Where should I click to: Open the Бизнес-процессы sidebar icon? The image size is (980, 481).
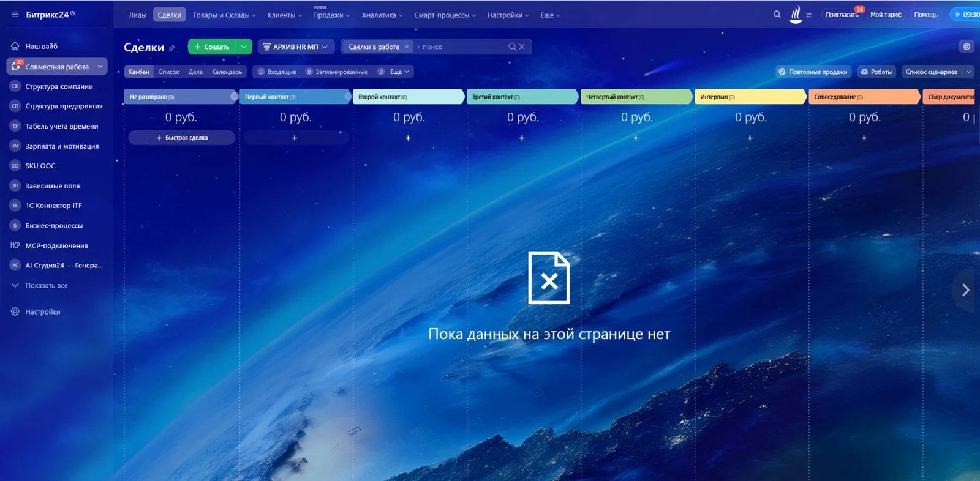15,225
